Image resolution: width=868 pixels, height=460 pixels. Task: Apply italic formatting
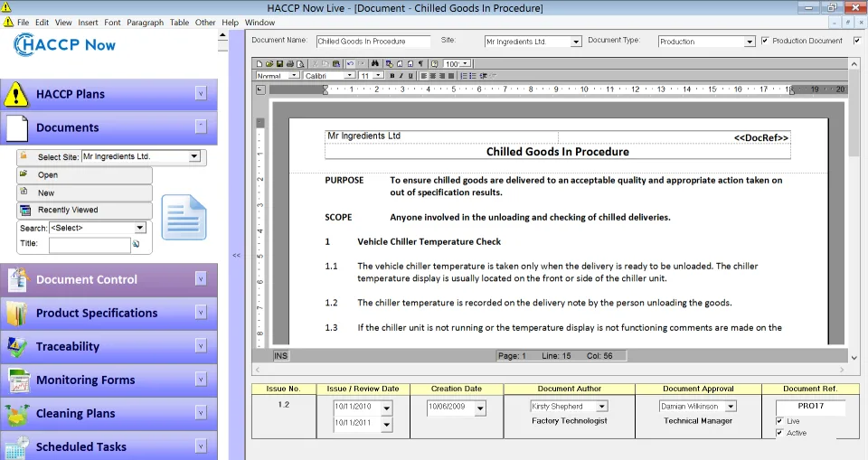401,76
